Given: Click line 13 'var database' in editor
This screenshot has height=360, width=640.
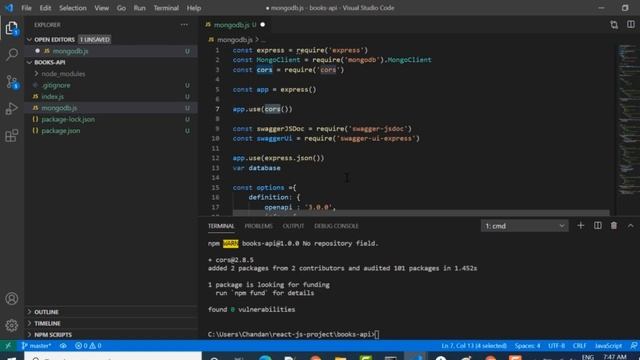Looking at the screenshot, I should coord(256,168).
